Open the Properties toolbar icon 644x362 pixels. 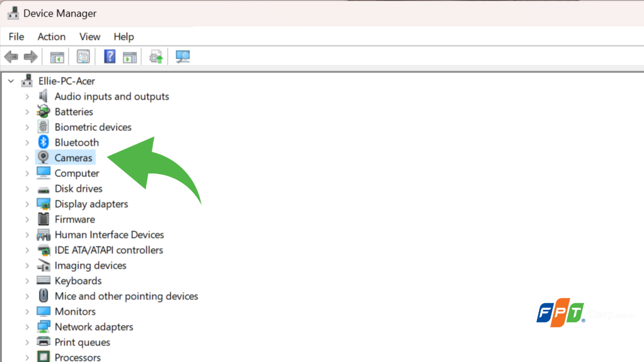[x=83, y=57]
